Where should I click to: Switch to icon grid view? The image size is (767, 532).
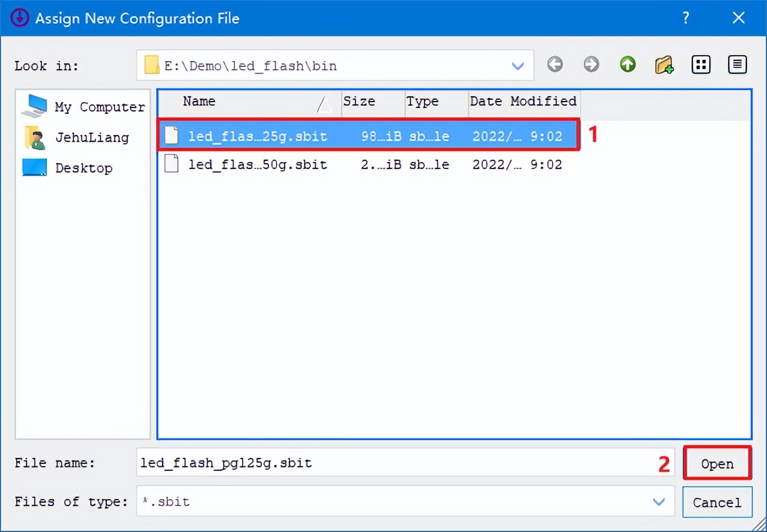(x=701, y=65)
